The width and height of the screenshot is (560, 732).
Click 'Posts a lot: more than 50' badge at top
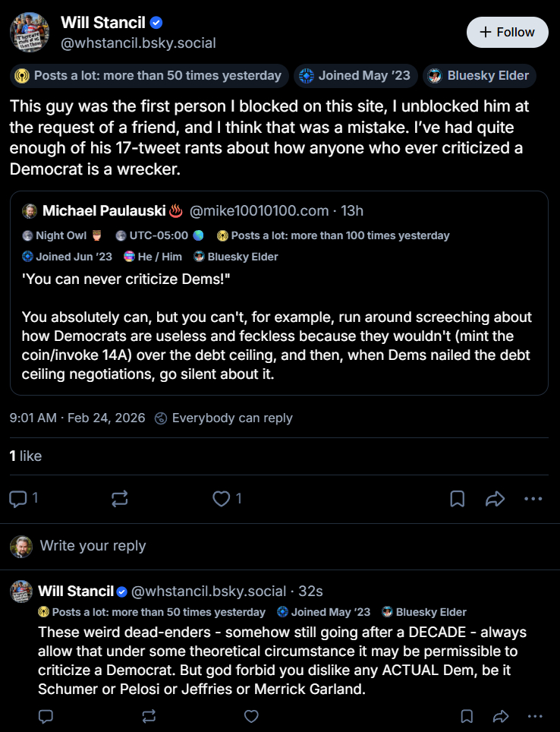[149, 76]
